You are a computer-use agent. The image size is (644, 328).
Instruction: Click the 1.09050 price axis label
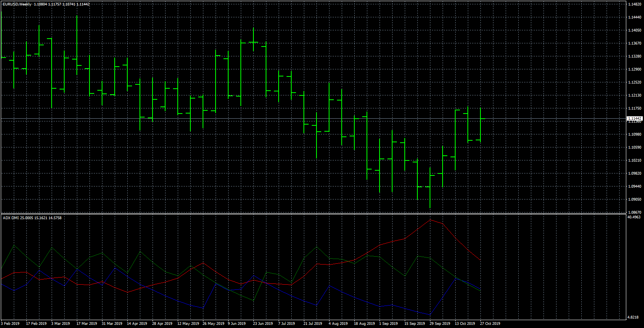tap(634, 199)
